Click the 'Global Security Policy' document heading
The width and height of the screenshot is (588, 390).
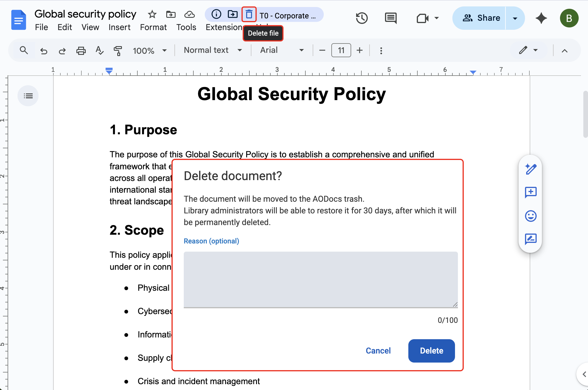coord(292,94)
